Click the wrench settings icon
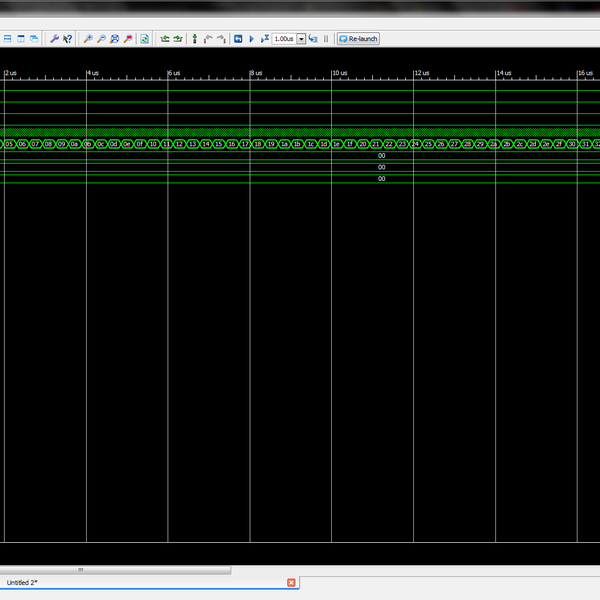This screenshot has width=600, height=600. (x=54, y=38)
